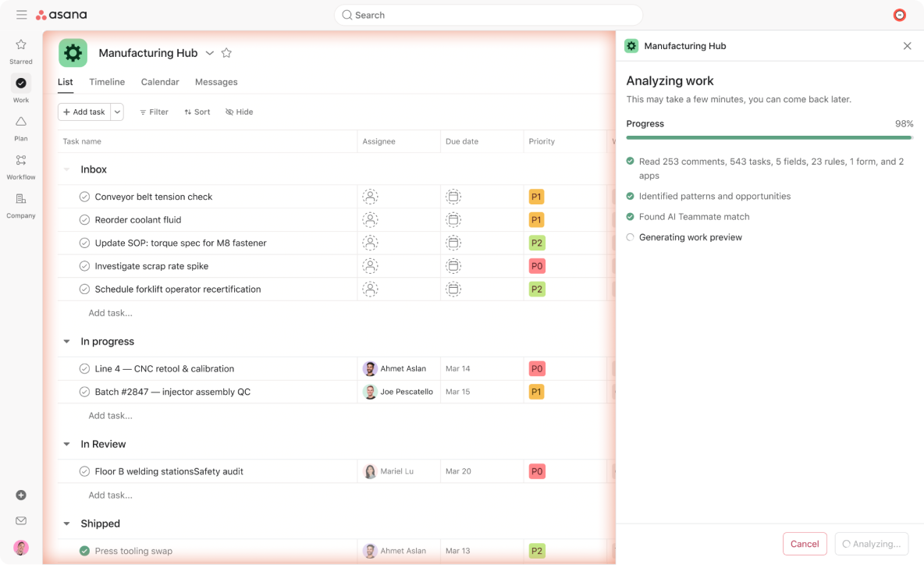The image size is (924, 568).
Task: Open the user profile avatar in sidebar
Action: (20, 548)
